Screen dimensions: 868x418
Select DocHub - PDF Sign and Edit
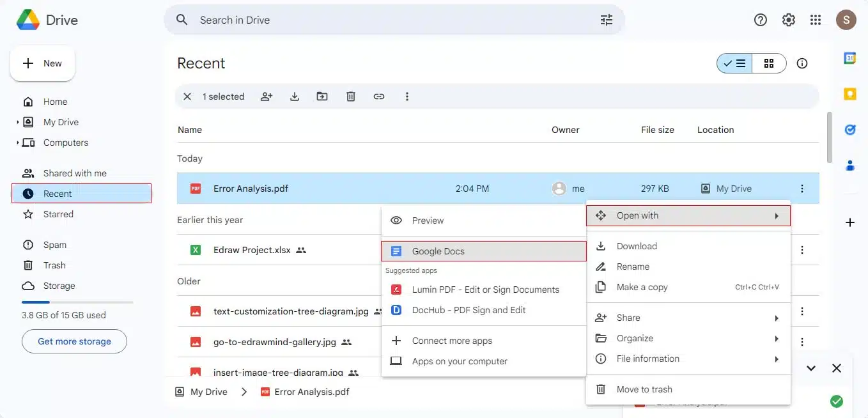click(484, 310)
